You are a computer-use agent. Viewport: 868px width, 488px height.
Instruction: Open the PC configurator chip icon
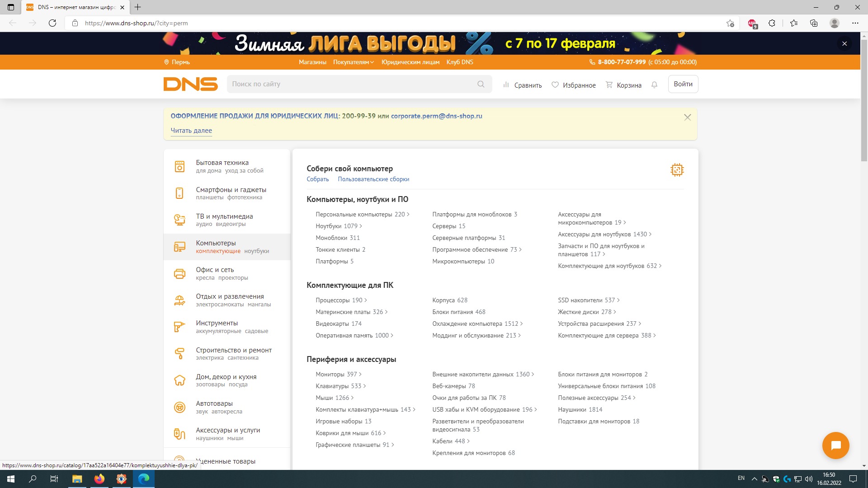point(677,170)
